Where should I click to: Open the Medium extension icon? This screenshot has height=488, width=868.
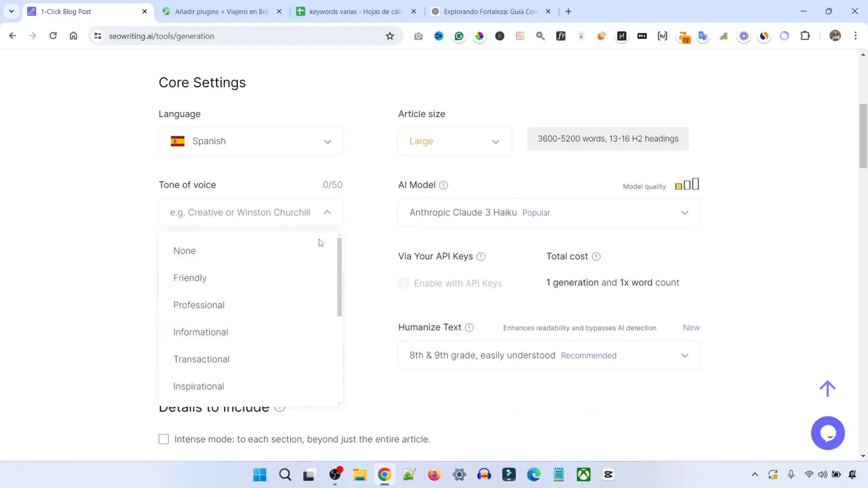[642, 36]
